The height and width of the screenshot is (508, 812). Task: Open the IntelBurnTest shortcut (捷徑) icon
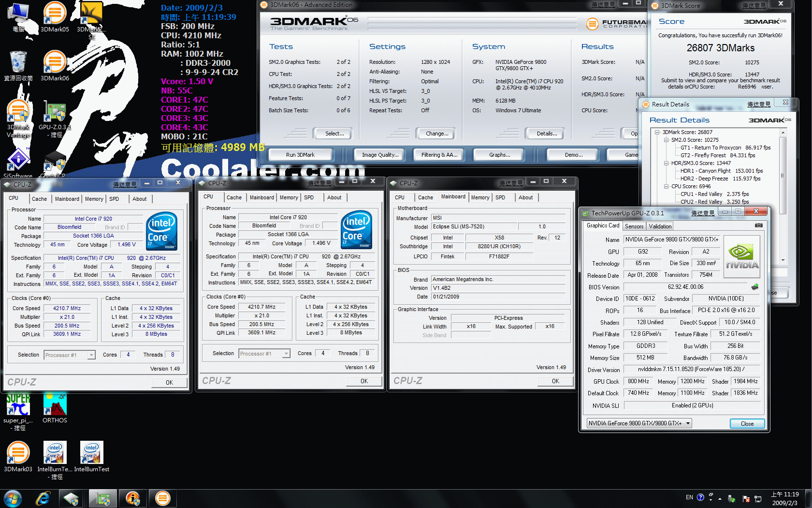55,460
